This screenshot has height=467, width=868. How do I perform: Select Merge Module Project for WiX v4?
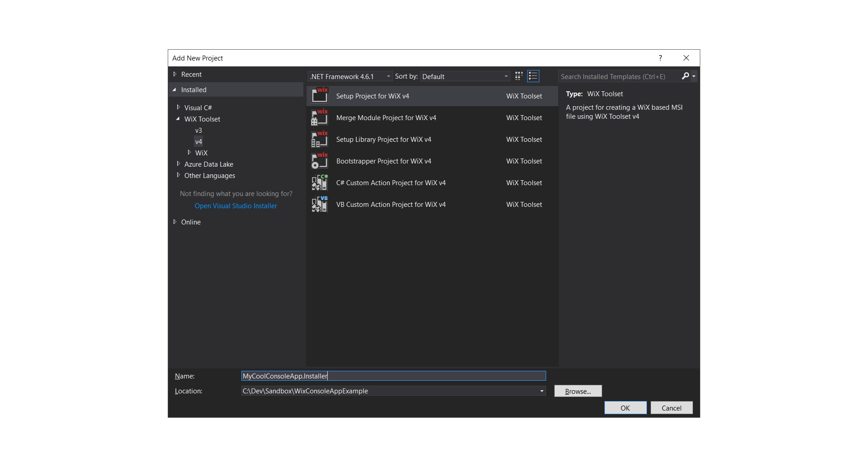coord(432,117)
